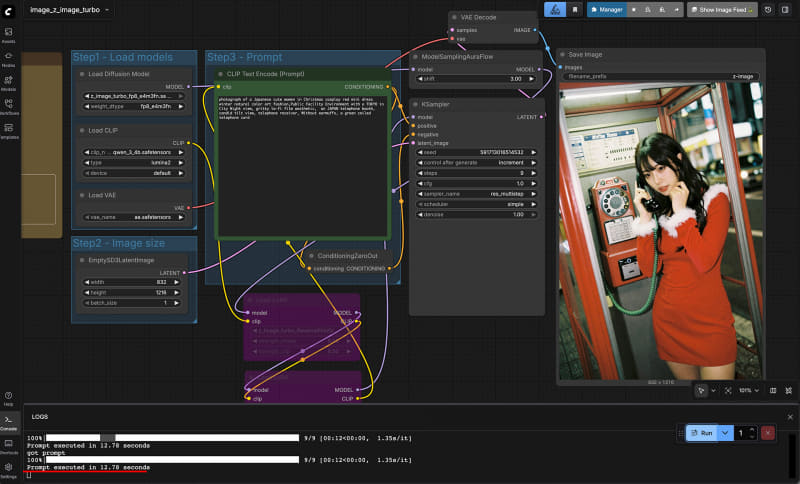Collapse the Load CLIP node via its dot
800x484 pixels.
[x=82, y=131]
